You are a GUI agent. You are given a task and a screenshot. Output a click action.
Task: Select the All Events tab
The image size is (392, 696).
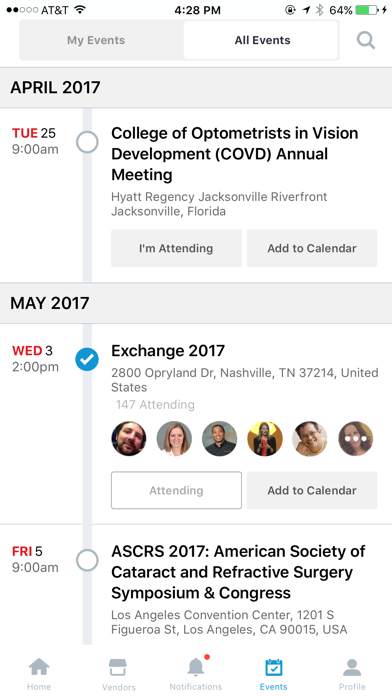click(262, 40)
